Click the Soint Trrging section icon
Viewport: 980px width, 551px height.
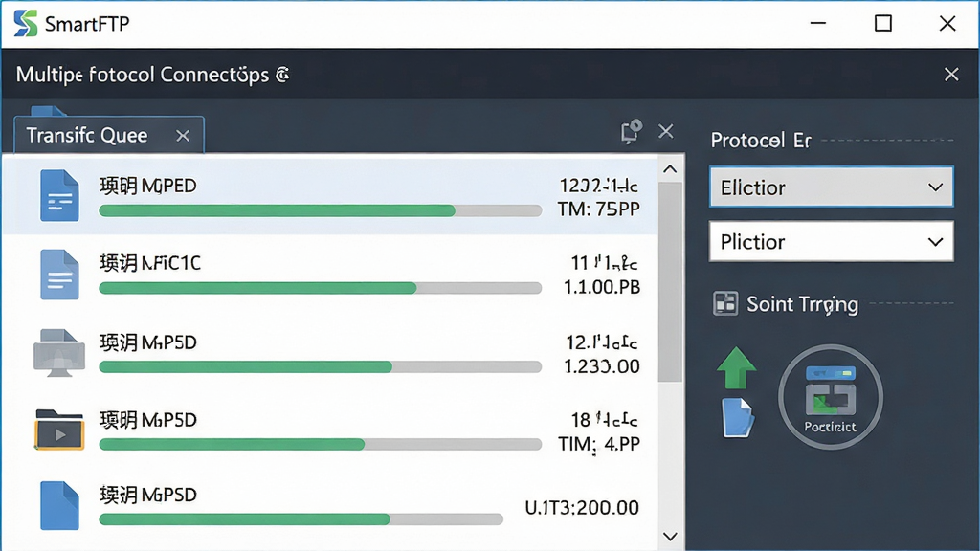725,303
